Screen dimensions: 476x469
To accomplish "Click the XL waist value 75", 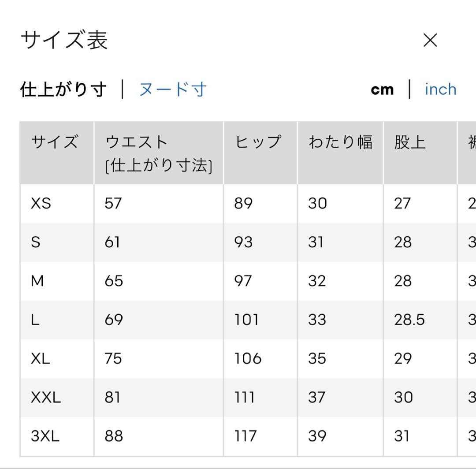I will coord(113,359).
